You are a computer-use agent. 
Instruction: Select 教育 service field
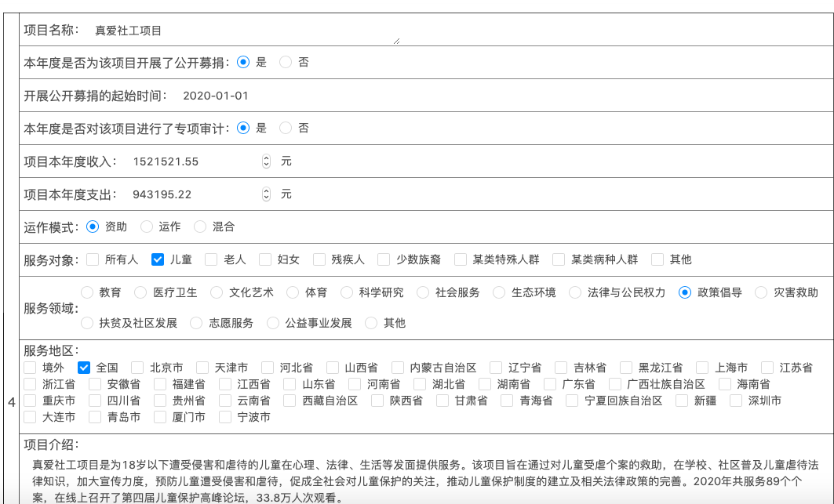(x=87, y=292)
